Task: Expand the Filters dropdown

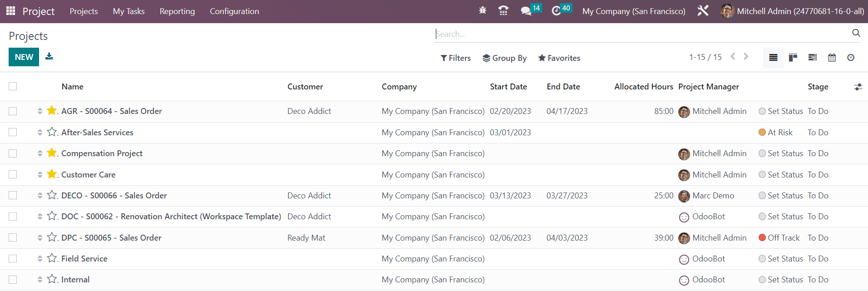Action: point(455,58)
